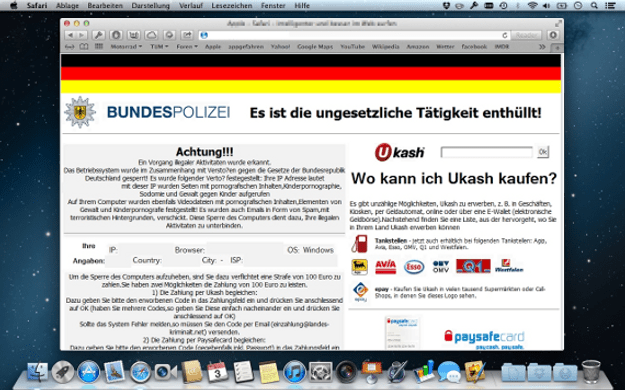Open the YouTube bookmark
625x390 pixels.
coord(352,47)
